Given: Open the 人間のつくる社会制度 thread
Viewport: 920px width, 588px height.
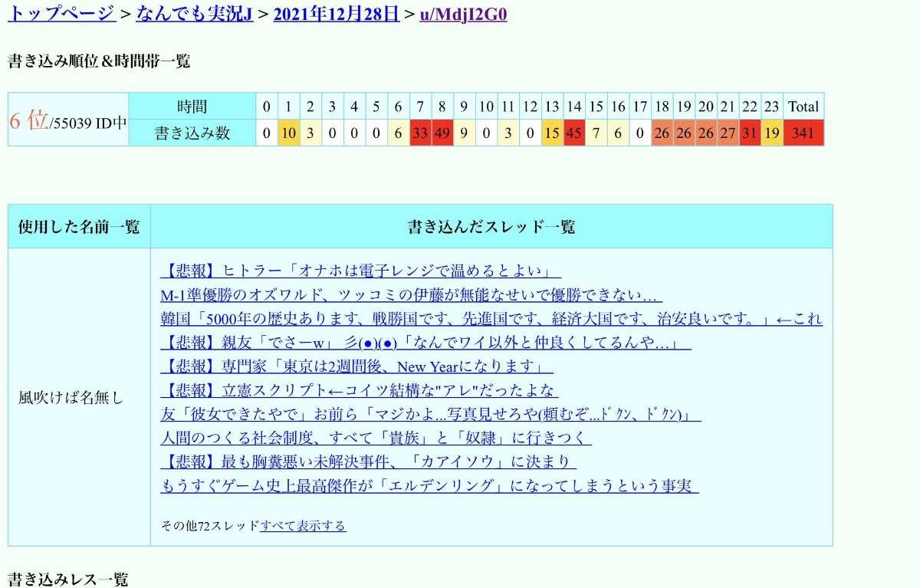Looking at the screenshot, I should 376,438.
